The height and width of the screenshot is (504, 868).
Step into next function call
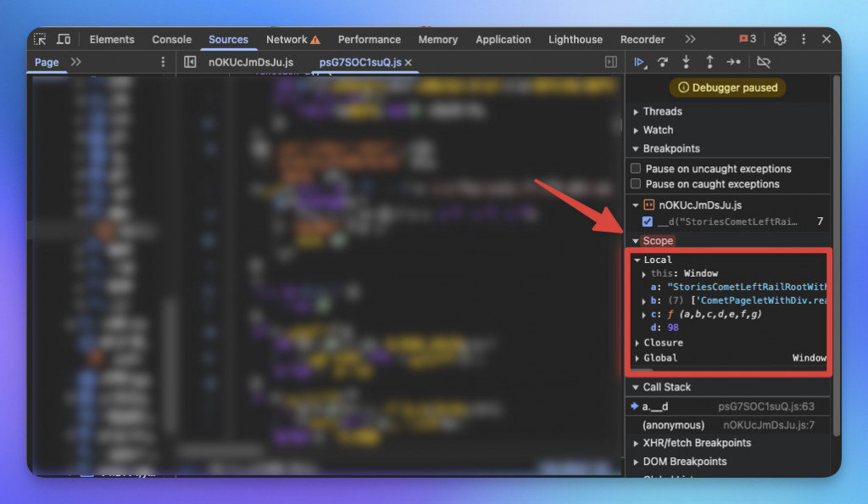pyautogui.click(x=686, y=62)
